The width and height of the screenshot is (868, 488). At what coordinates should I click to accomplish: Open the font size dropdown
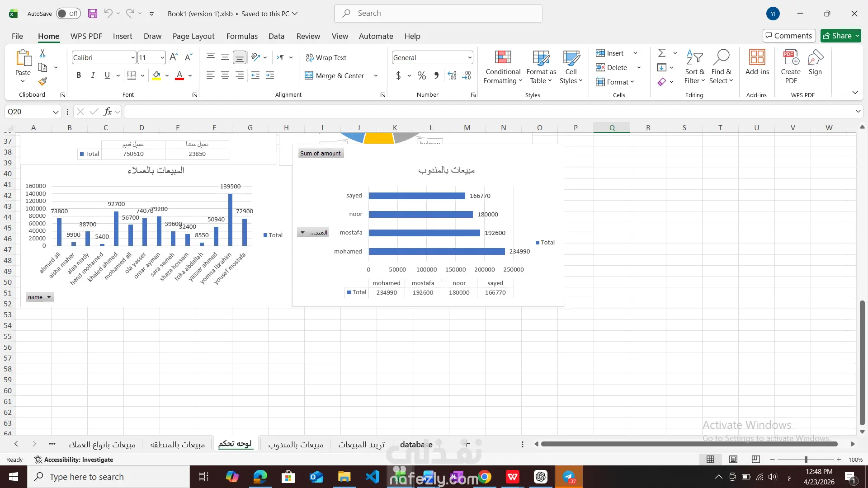[162, 57]
